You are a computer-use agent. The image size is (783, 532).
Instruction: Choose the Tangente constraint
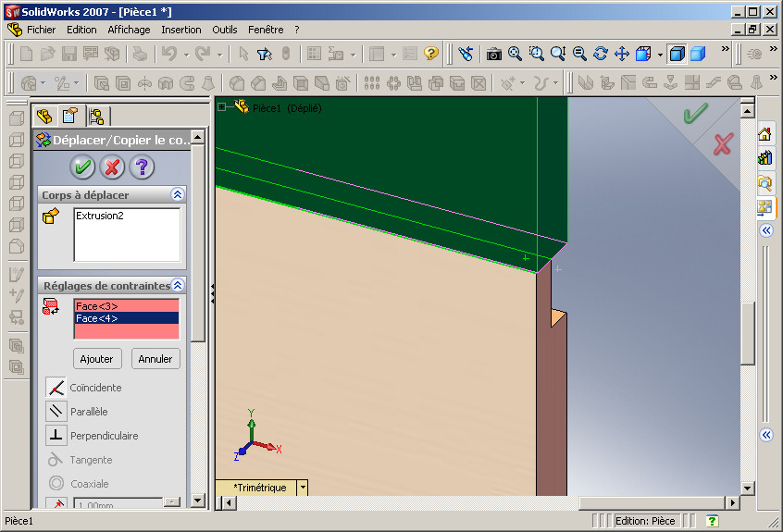[56, 459]
